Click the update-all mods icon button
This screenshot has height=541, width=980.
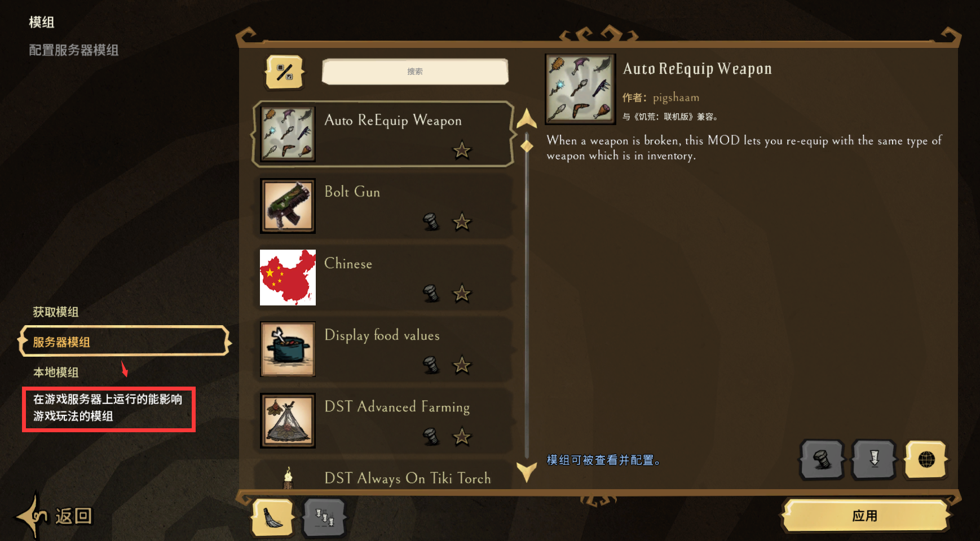coord(324,517)
